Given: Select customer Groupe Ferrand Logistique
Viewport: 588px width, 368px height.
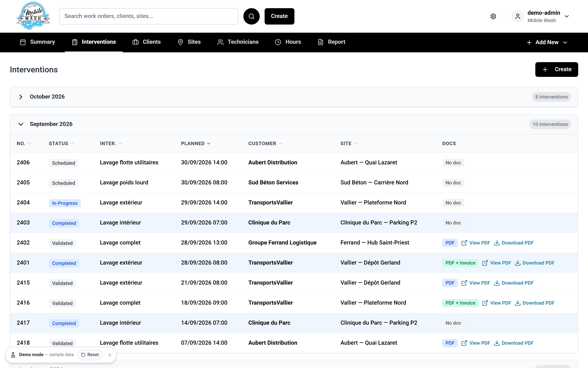Looking at the screenshot, I should tap(282, 243).
